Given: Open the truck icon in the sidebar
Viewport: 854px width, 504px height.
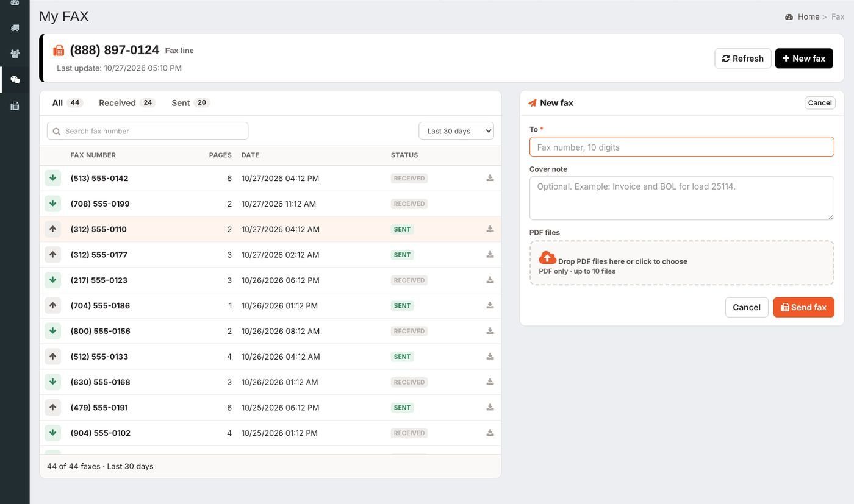Looking at the screenshot, I should coord(15,27).
